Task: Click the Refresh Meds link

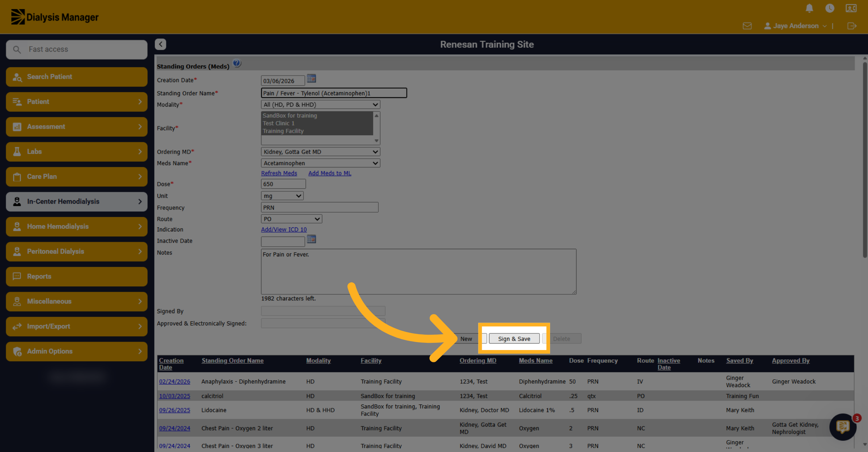Action: pyautogui.click(x=279, y=173)
